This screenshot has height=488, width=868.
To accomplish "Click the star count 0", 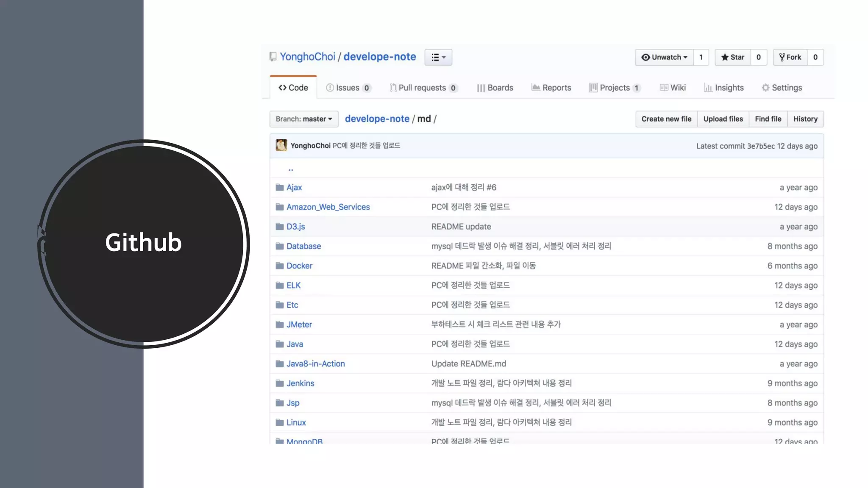I will tap(759, 57).
